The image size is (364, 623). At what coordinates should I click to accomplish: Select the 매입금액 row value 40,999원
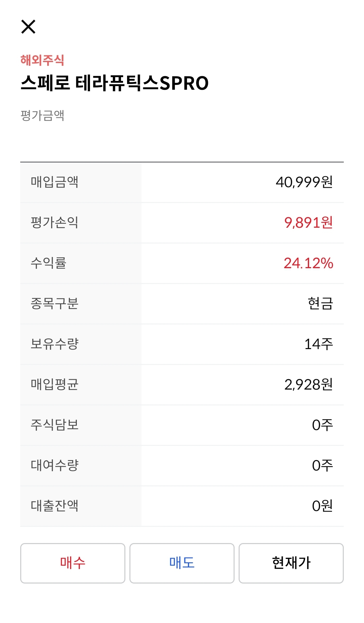point(304,182)
